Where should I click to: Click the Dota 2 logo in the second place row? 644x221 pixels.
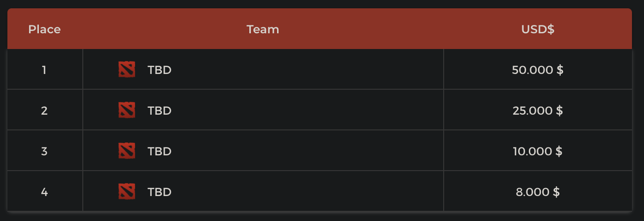tap(126, 110)
